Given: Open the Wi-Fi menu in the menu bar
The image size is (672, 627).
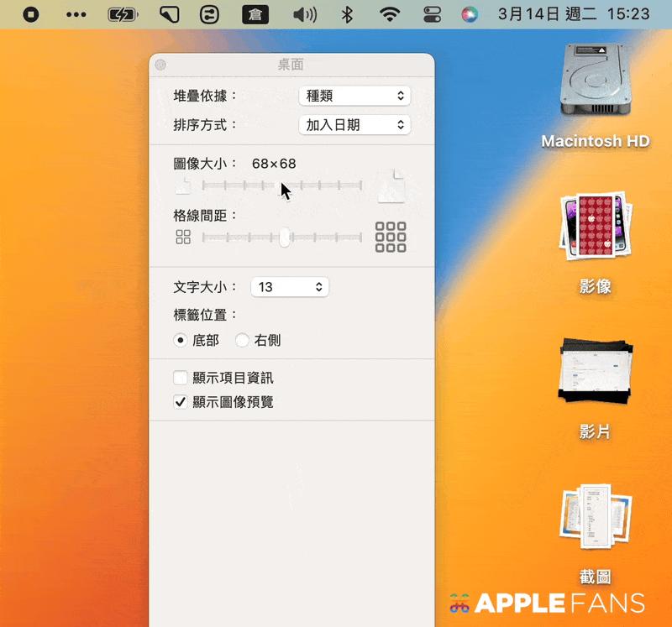Looking at the screenshot, I should click(391, 14).
